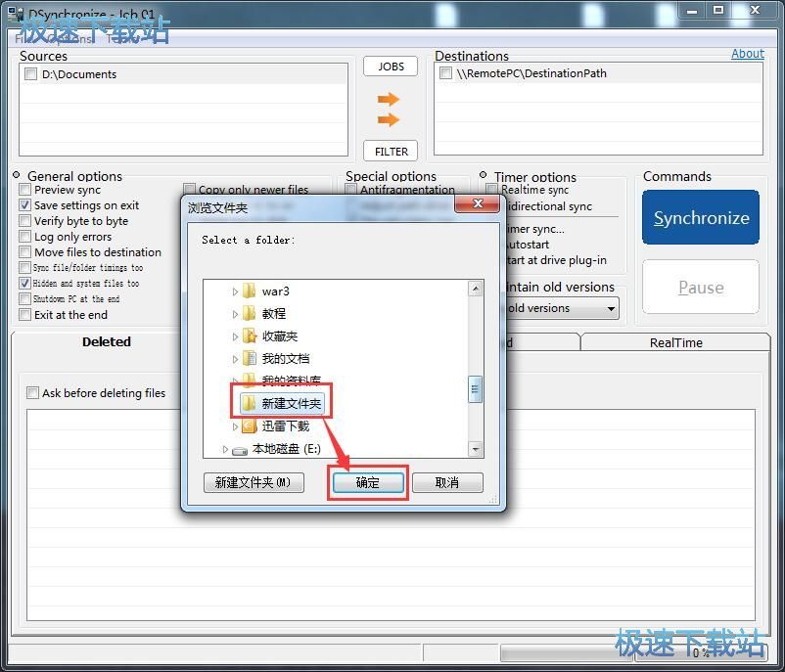Select the 新建文件夹 folder in tree
Screen dimensions: 785x672
click(291, 403)
